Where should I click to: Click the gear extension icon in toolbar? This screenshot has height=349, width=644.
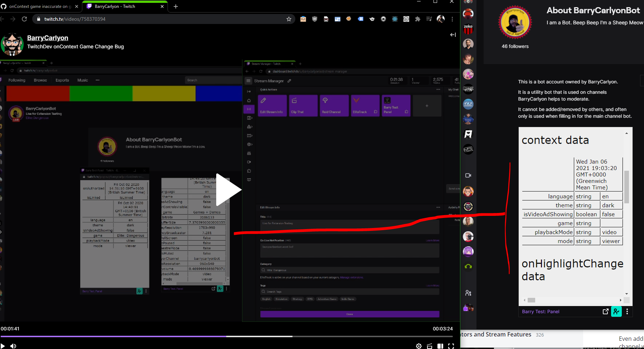tap(383, 19)
